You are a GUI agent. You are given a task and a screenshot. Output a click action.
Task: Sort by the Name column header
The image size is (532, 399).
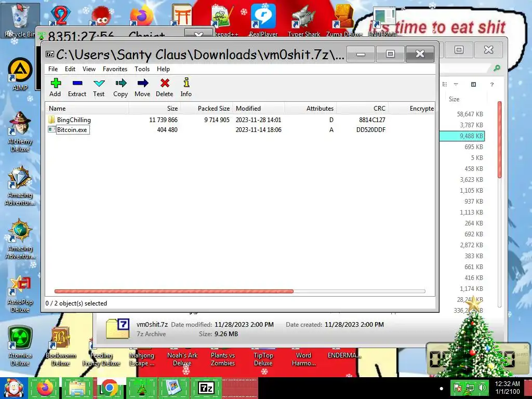[87, 109]
